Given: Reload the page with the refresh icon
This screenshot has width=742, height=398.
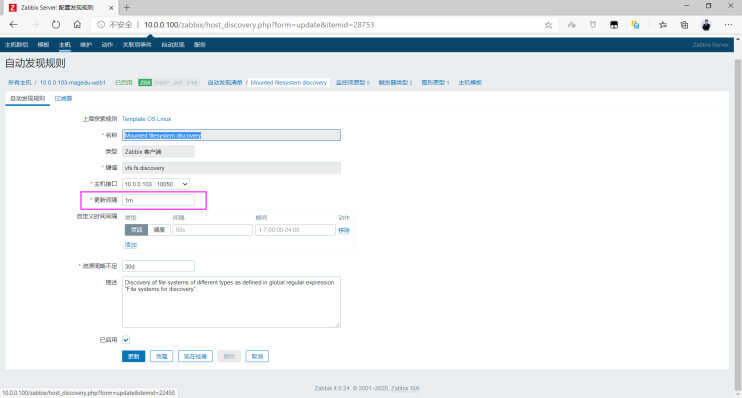Looking at the screenshot, I should [x=56, y=25].
